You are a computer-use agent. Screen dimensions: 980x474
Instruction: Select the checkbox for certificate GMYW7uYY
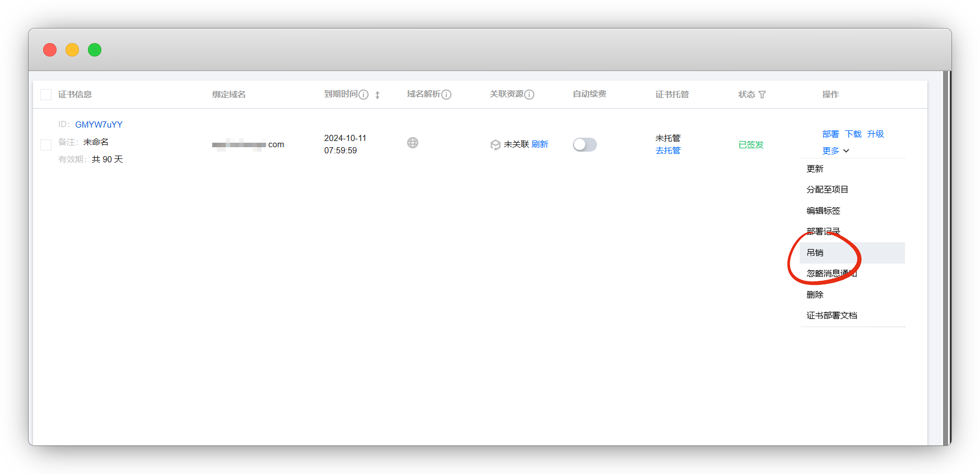tap(46, 145)
